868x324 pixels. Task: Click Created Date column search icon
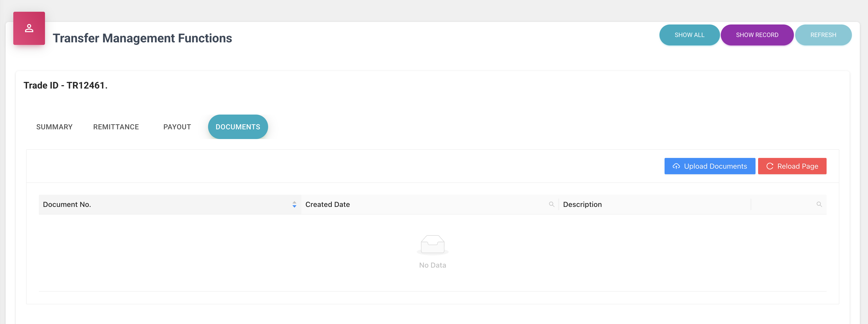click(x=551, y=204)
